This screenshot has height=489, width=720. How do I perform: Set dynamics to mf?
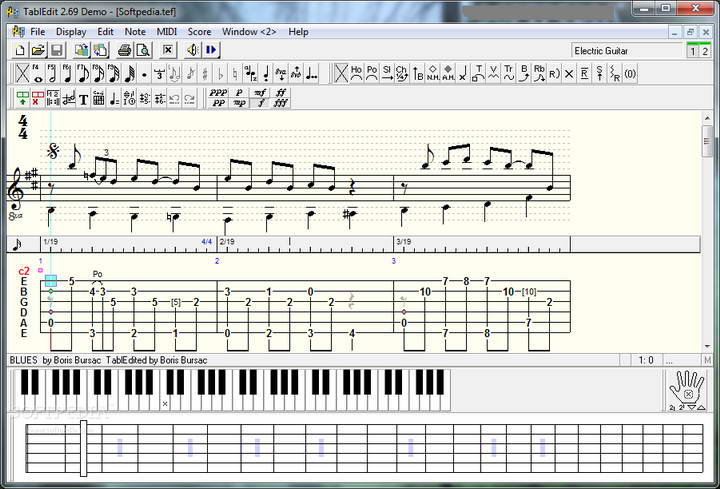click(x=260, y=93)
